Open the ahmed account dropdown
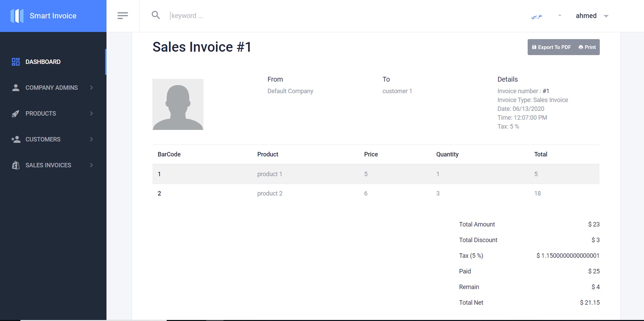The height and width of the screenshot is (321, 644). coord(606,16)
